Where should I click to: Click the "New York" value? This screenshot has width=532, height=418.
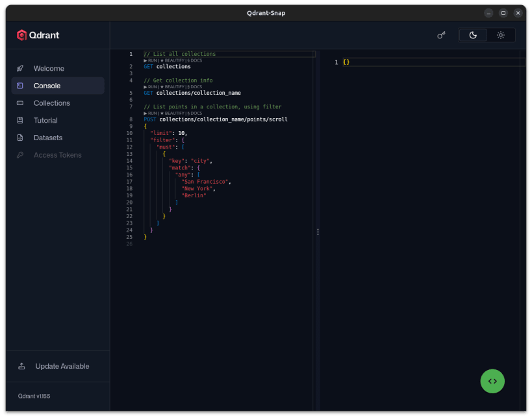(197, 188)
